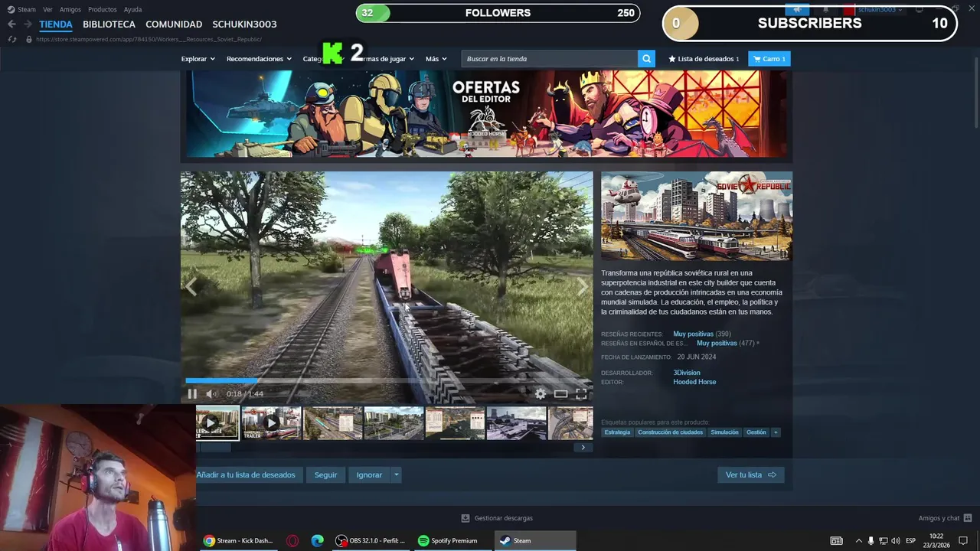Open SCHUKIN3003 profile tab
980x551 pixels.
[244, 24]
